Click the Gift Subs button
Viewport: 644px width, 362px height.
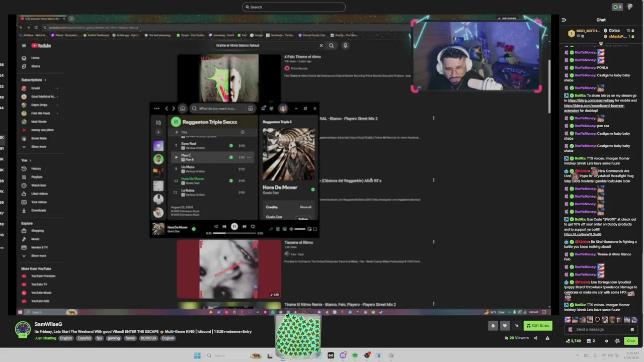tap(538, 326)
